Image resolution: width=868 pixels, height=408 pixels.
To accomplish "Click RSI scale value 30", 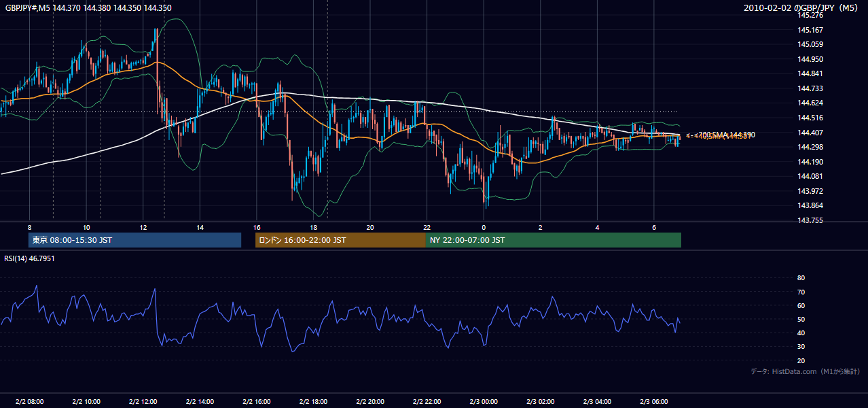I will point(801,347).
